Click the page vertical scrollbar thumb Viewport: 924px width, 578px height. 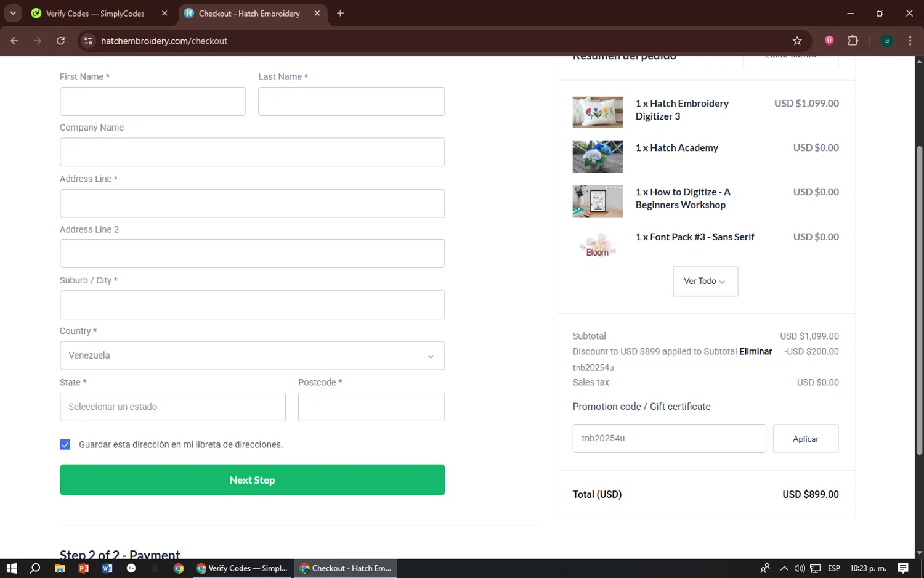919,301
